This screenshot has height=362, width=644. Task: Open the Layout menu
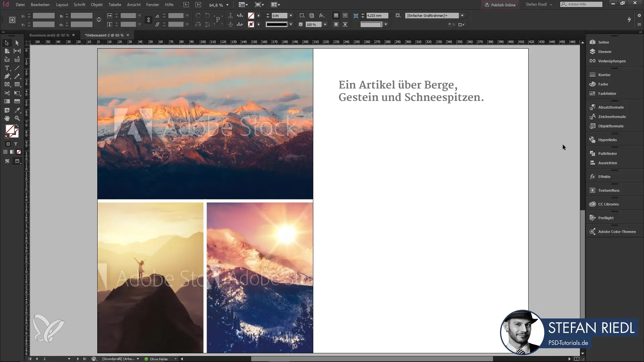pos(62,5)
